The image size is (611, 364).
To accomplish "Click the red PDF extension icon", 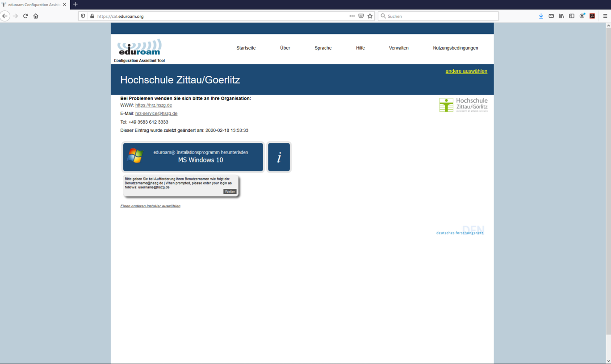I will click(x=592, y=16).
